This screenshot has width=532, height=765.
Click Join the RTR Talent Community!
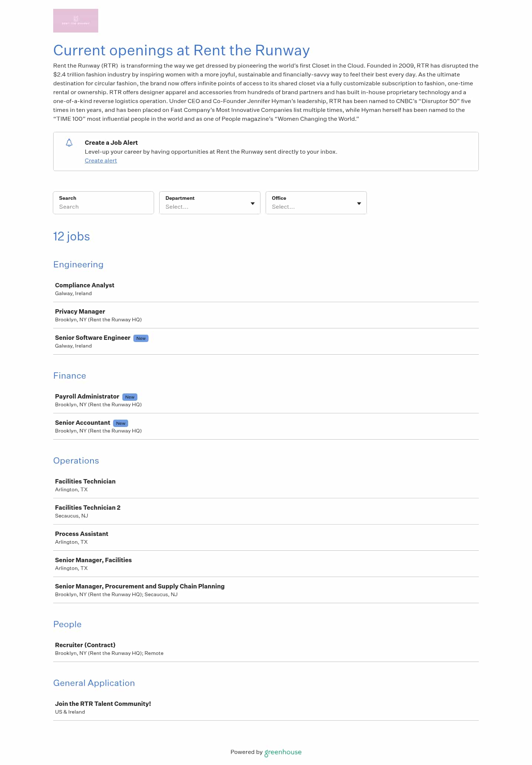click(x=103, y=704)
